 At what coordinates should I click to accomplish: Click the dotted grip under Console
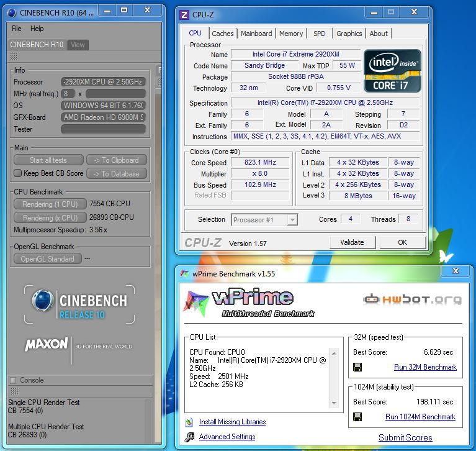[x=14, y=391]
